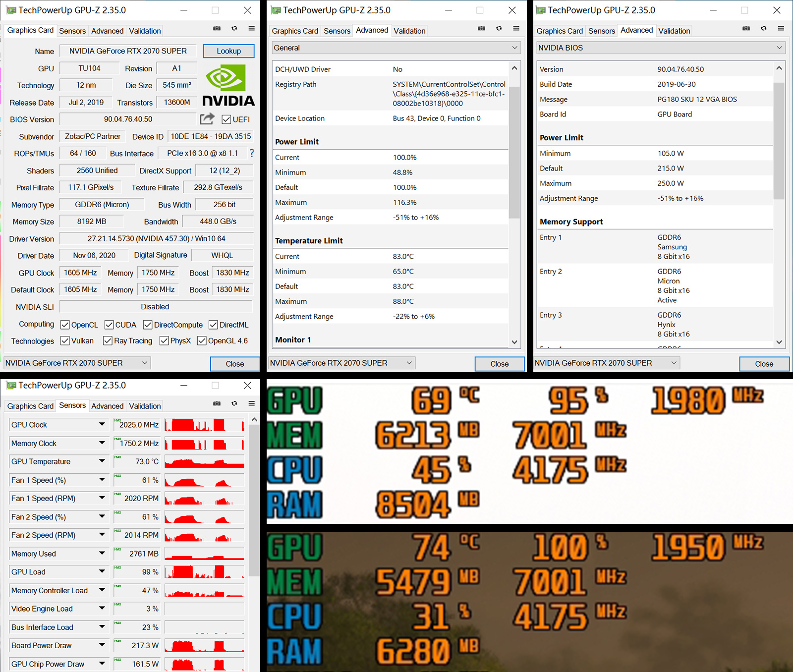Open GPU selector dropdown in General advanced window
Screen dimensions: 793x672
click(341, 363)
